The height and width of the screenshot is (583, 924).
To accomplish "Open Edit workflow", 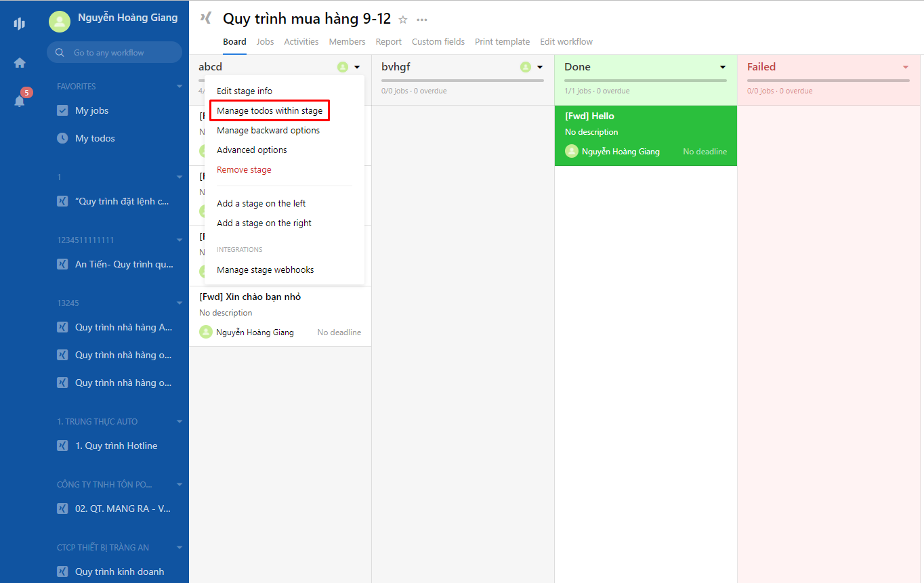I will click(566, 41).
